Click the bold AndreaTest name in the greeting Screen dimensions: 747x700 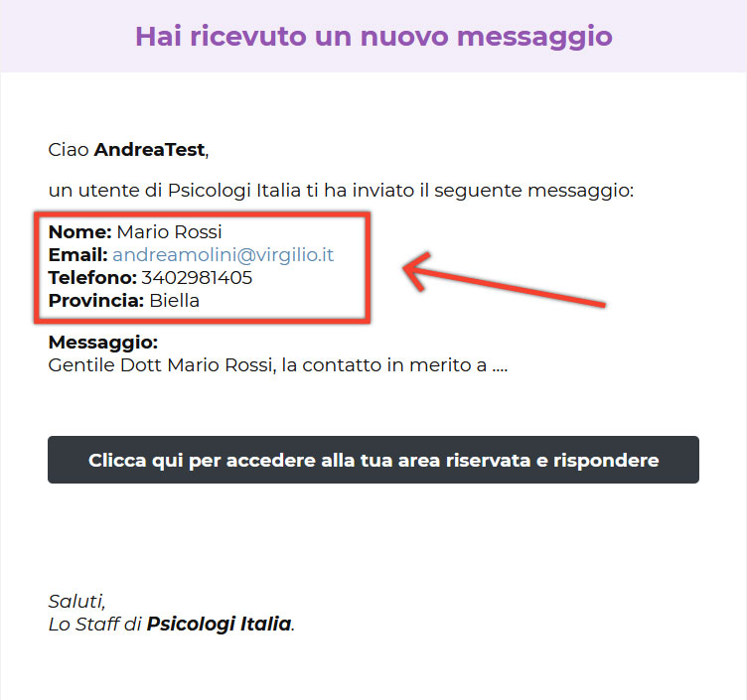click(x=150, y=150)
